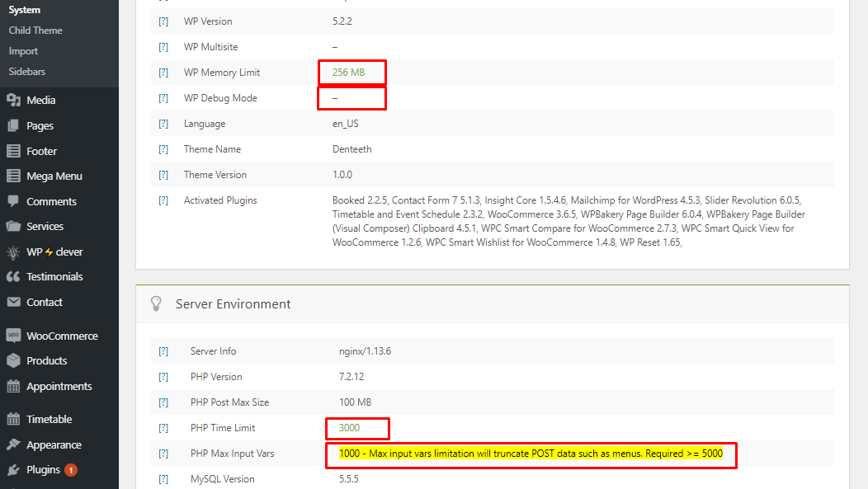Click the Footer sidebar icon
This screenshot has width=868, height=489.
13,151
